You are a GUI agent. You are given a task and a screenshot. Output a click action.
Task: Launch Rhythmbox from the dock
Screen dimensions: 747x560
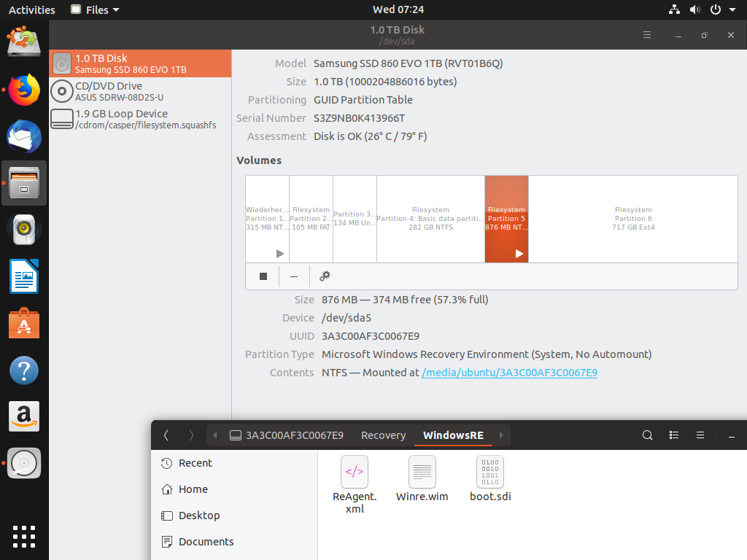pyautogui.click(x=24, y=230)
